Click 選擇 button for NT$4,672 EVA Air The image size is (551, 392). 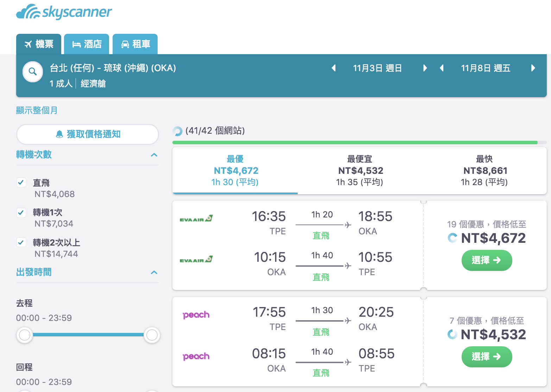[487, 260]
